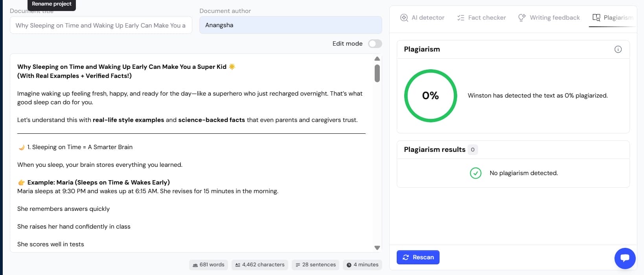Click the "Plagiarism results" heading
The image size is (644, 275).
tap(434, 149)
